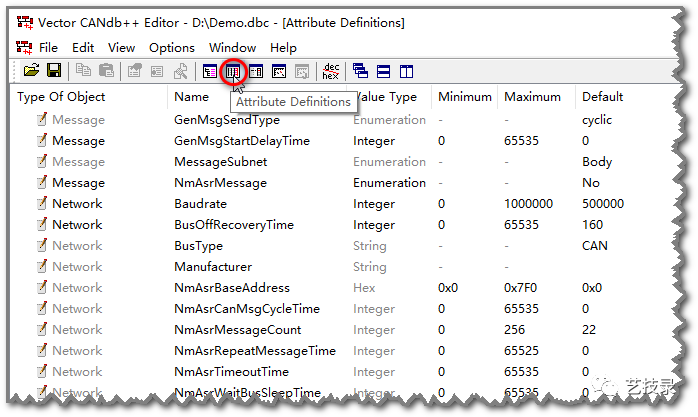The image size is (698, 417).
Task: Click the CAN default value of BusType
Action: (x=595, y=246)
